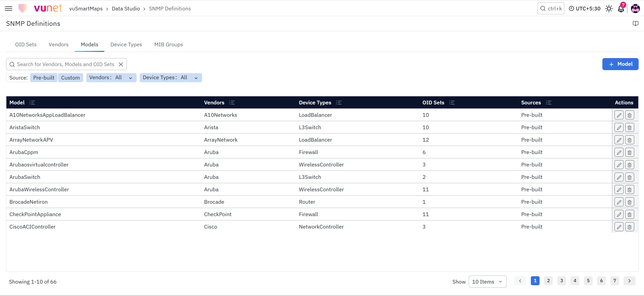
Task: Open the Sources column filter icon
Action: coord(549,103)
